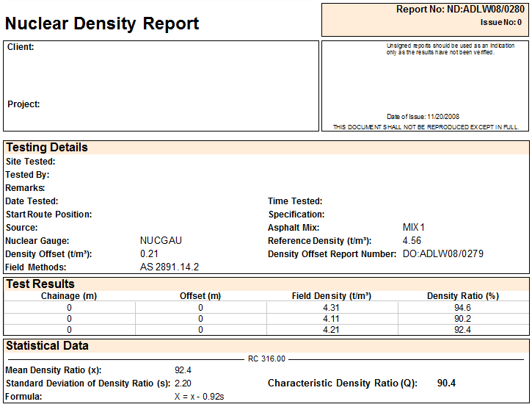Image resolution: width=532 pixels, height=407 pixels.
Task: Select the Field Density cell 4.31
Action: tap(331, 308)
